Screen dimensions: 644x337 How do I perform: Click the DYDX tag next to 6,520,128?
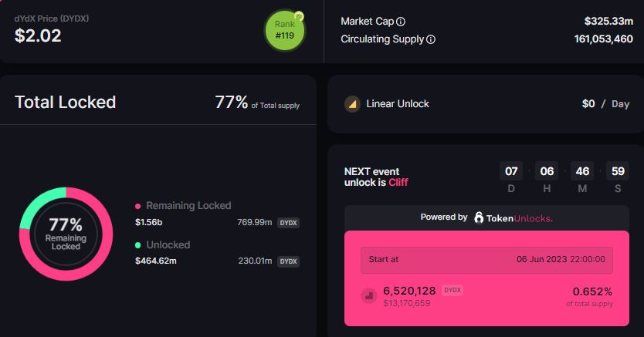pos(452,290)
